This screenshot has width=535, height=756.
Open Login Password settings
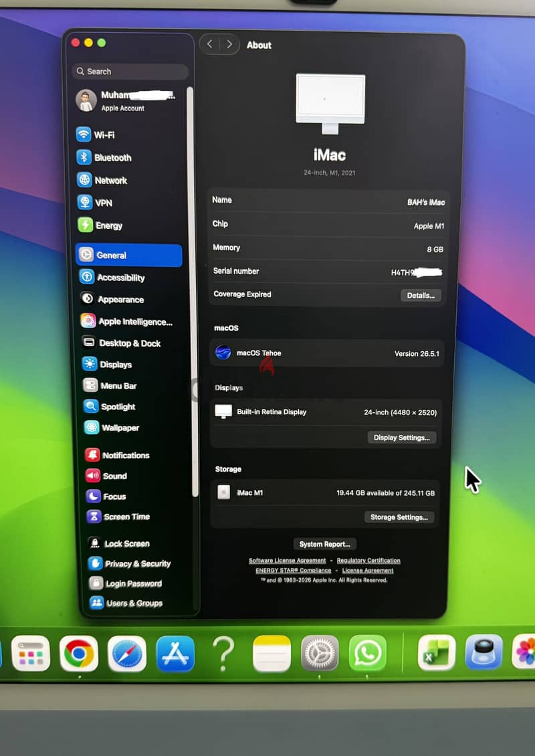(126, 583)
